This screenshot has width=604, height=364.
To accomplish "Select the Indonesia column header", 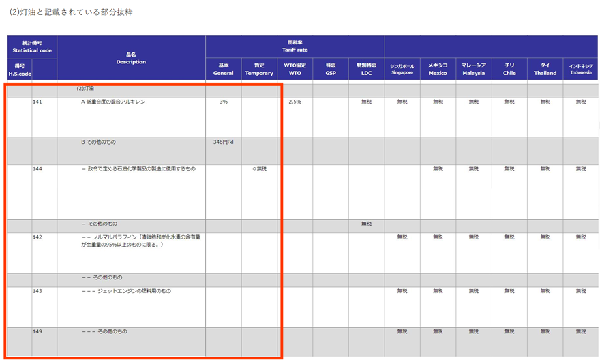I will point(580,70).
